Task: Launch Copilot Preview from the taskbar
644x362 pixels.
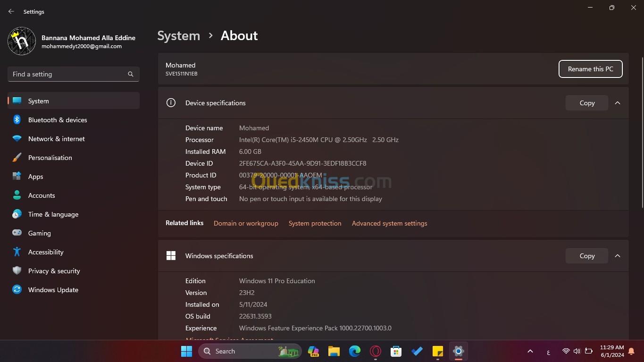Action: pos(313,351)
